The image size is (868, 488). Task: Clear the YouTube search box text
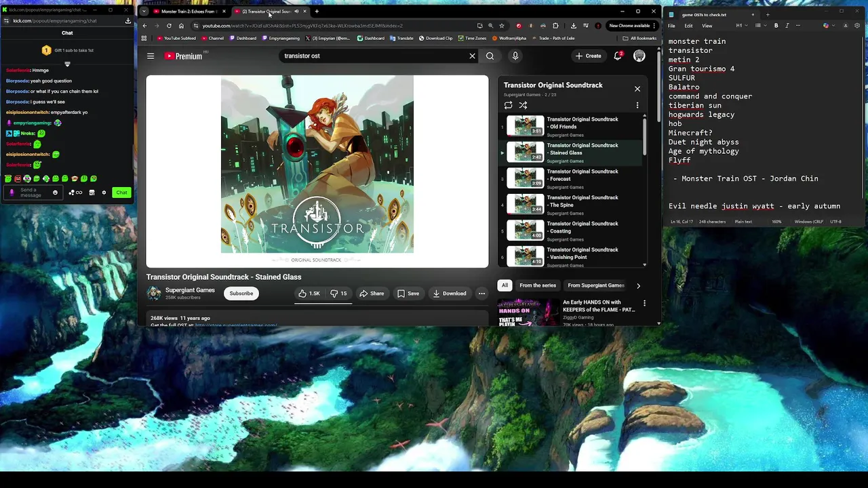coord(472,56)
